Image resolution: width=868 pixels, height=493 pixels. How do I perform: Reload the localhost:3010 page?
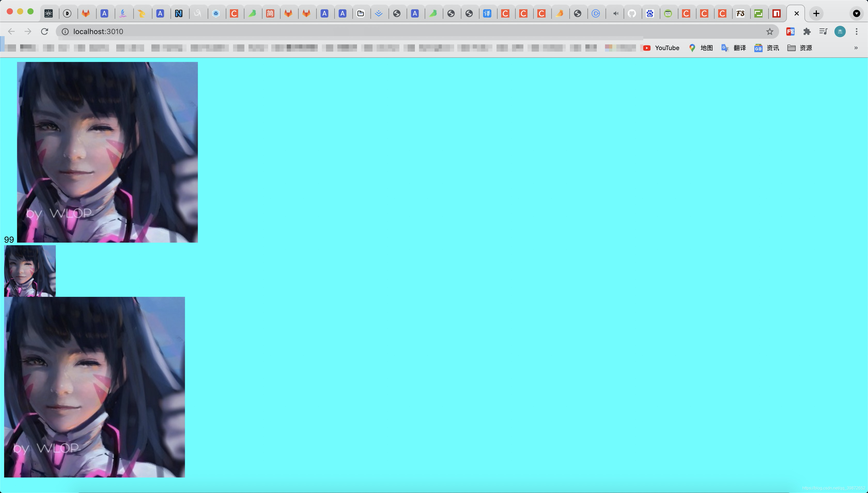[x=45, y=31]
